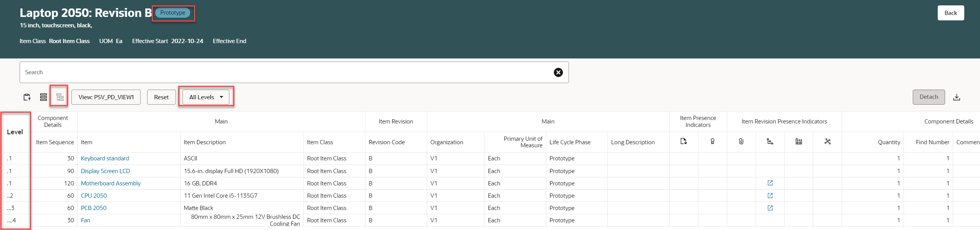
Task: Click the Back button
Action: point(950,13)
